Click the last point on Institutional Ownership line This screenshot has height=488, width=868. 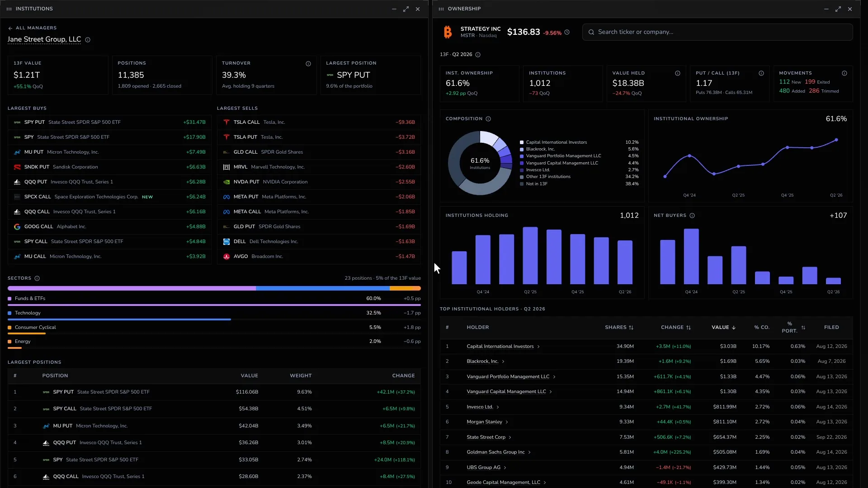(836, 140)
